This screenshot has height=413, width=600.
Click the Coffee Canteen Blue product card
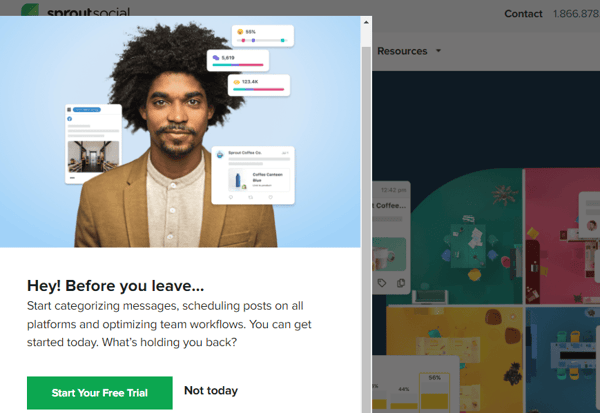tap(259, 180)
